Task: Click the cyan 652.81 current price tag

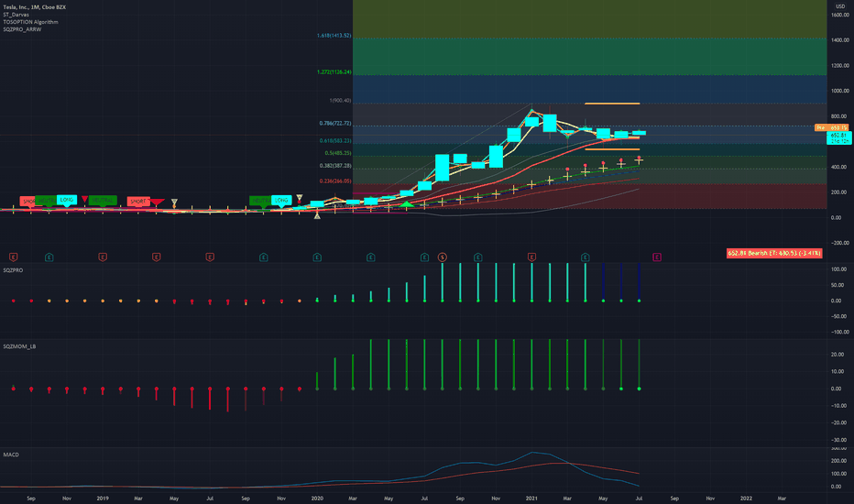Action: 838,137
